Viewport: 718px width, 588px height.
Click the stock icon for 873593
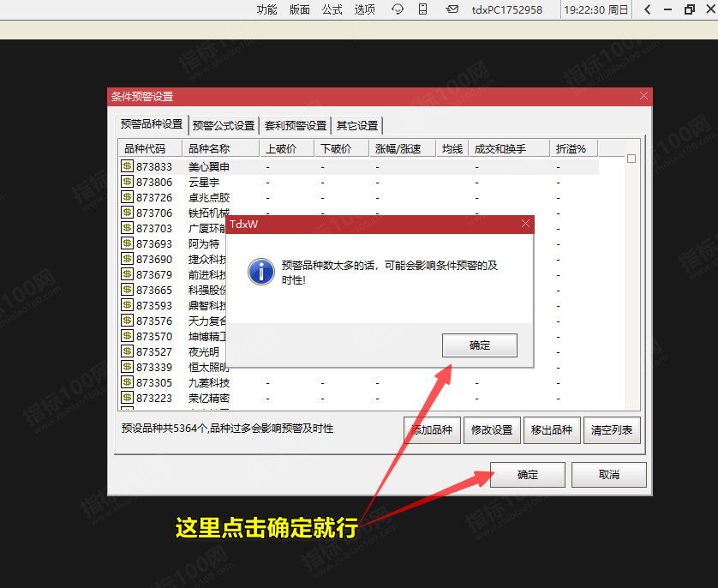tap(127, 305)
